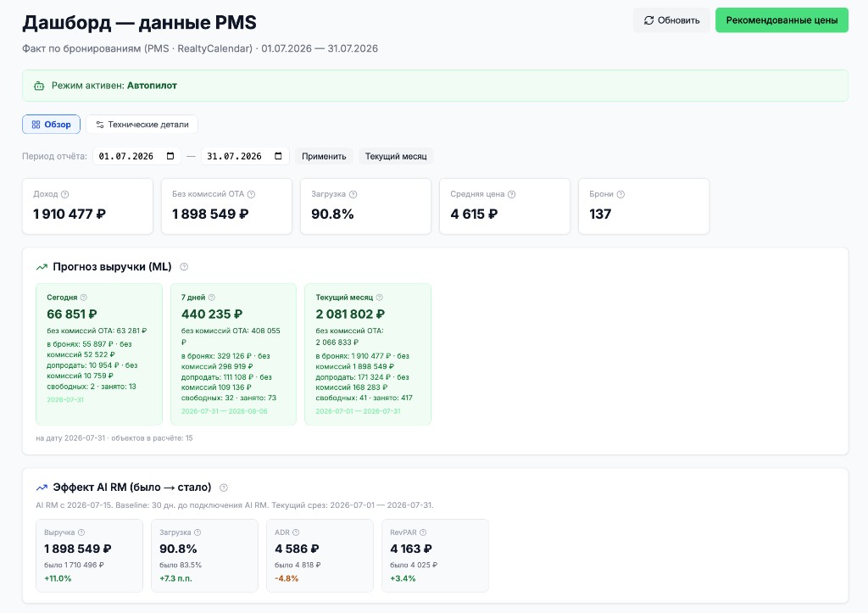
Task: Click the text 'свободных: 32 · занято: 73'
Action: 229,398
